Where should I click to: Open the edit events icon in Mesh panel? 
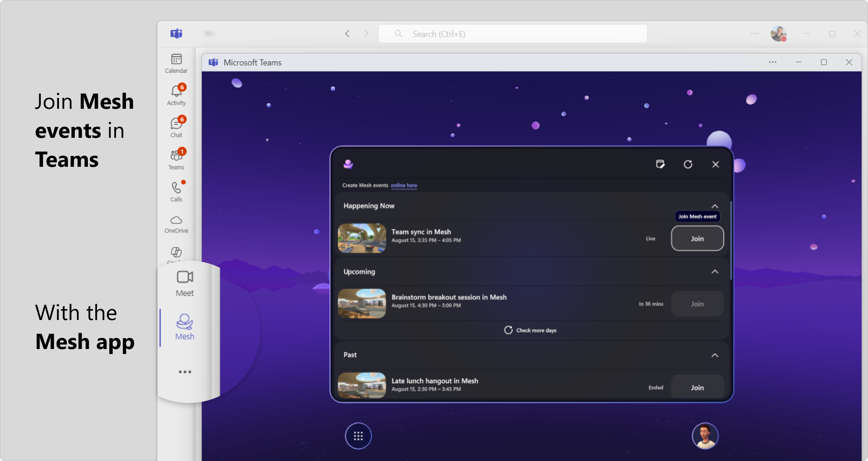(660, 164)
